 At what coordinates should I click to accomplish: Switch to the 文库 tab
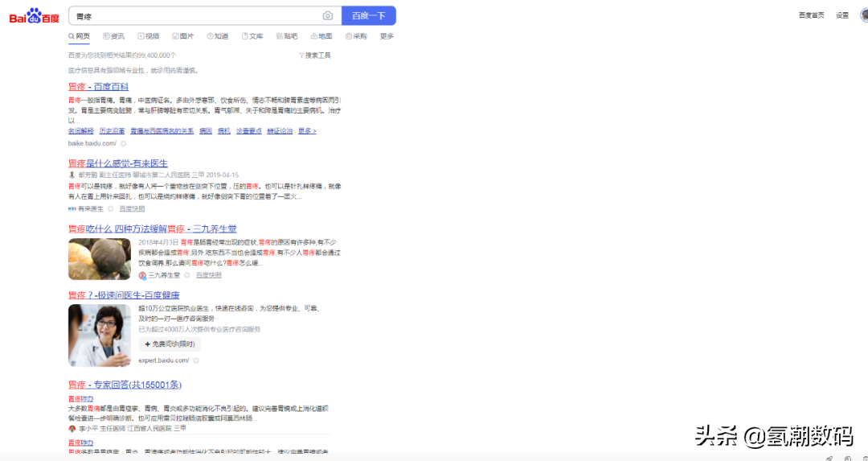[x=252, y=36]
